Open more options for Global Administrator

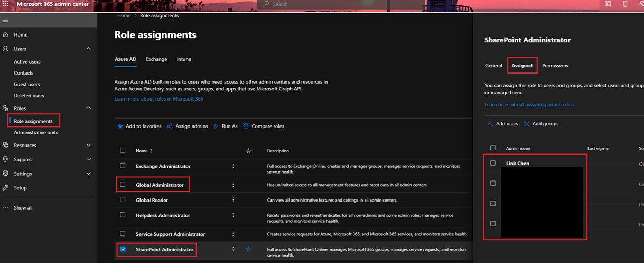(x=233, y=185)
